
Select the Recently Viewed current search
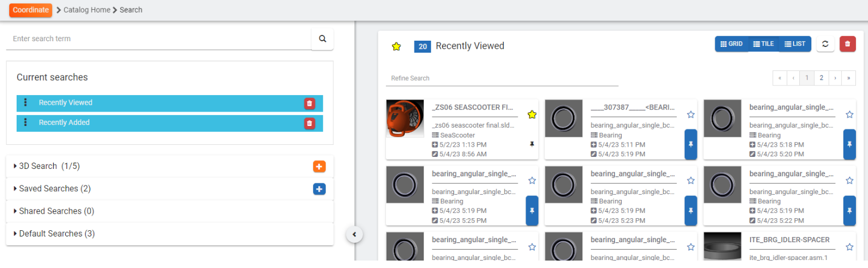pos(169,103)
